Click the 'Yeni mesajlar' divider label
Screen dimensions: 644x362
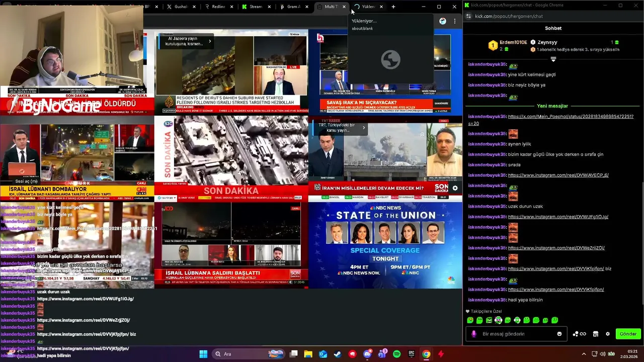pyautogui.click(x=552, y=106)
